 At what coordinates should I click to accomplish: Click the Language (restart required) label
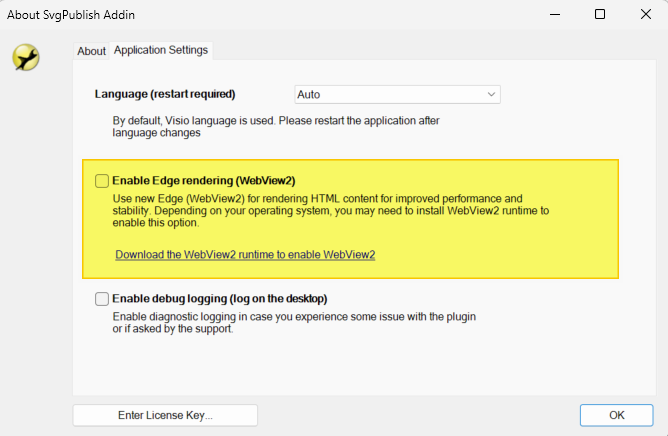pyautogui.click(x=165, y=94)
